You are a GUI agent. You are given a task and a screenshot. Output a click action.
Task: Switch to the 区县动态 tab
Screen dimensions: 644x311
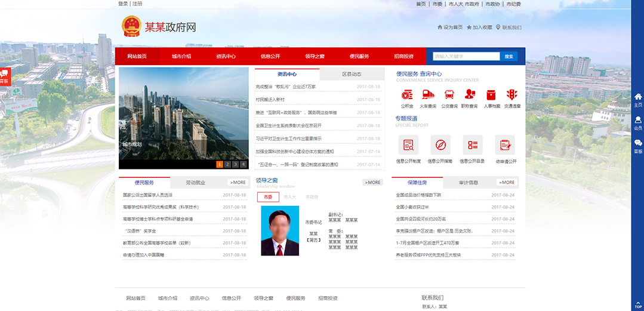pos(352,75)
